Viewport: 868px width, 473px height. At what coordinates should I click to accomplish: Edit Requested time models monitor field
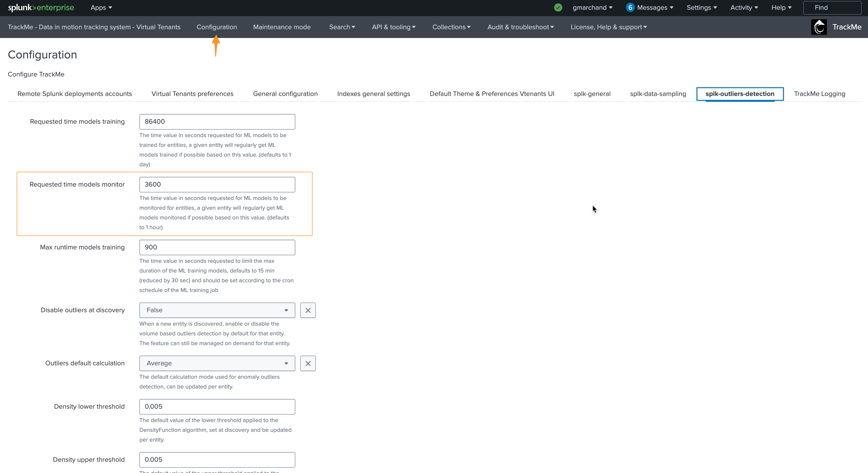[x=217, y=185]
